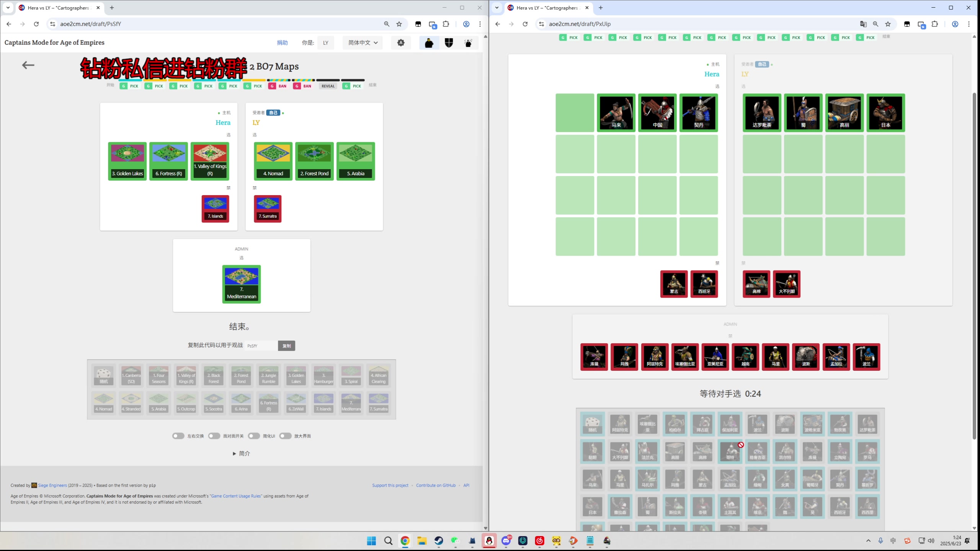Reload page in right Chrome window
980x551 pixels.
click(x=525, y=24)
